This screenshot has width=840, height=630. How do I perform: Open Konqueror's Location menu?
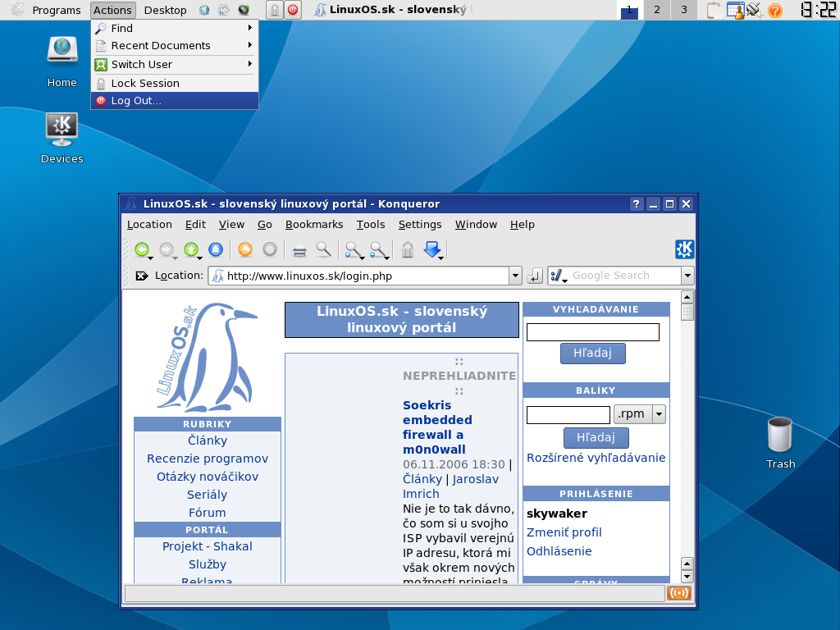point(149,225)
